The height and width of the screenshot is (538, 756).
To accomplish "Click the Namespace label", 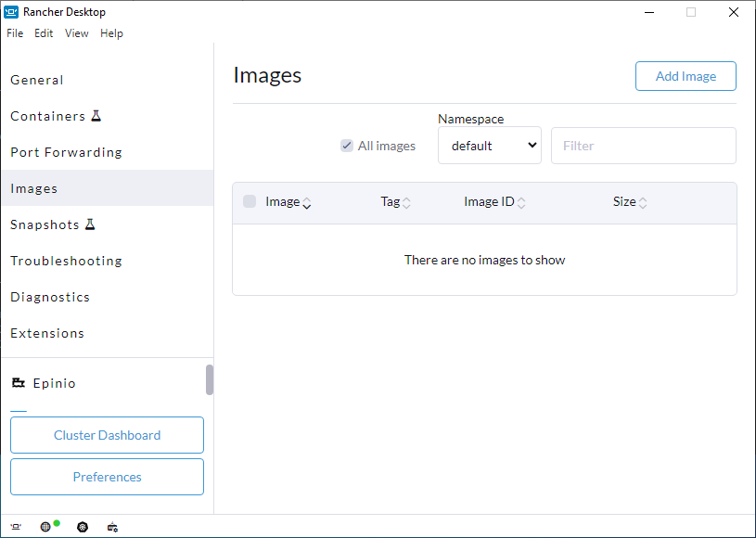I will coord(470,119).
